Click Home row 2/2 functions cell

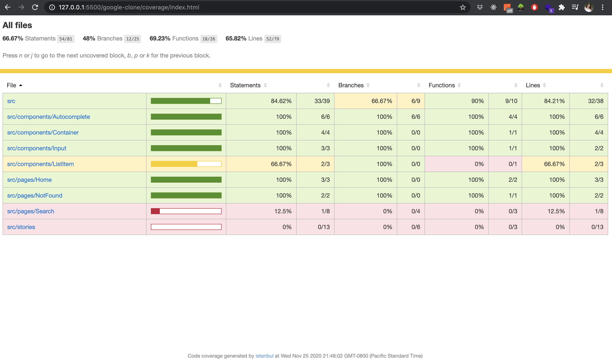(505, 179)
